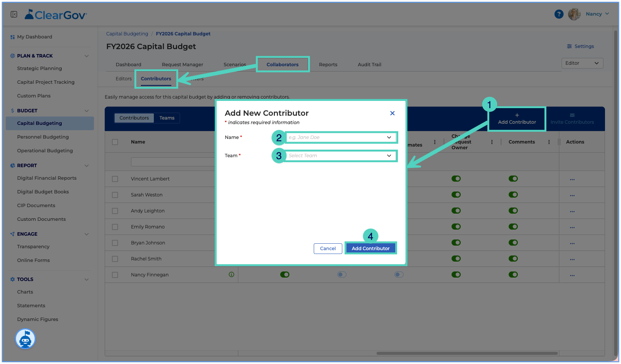Toggle Change Request Owner switch for Sarah Weston
The width and height of the screenshot is (621, 364).
click(456, 195)
